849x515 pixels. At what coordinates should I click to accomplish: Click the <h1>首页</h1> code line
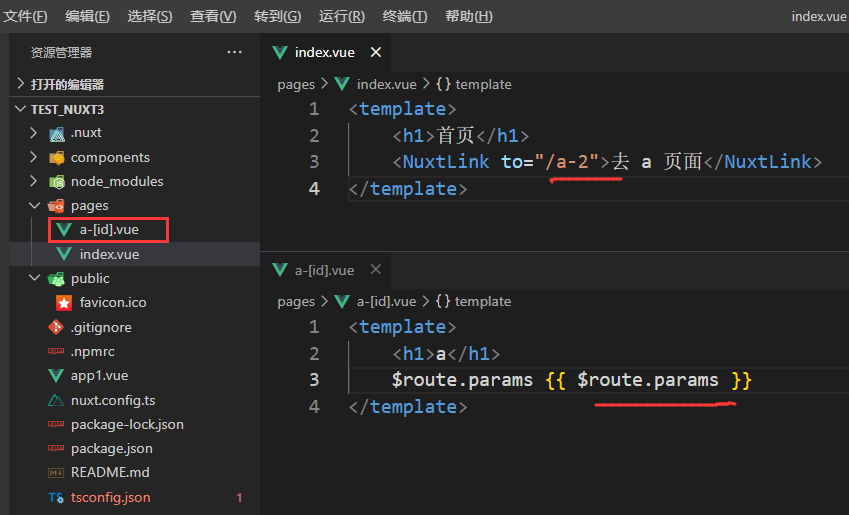pyautogui.click(x=460, y=135)
